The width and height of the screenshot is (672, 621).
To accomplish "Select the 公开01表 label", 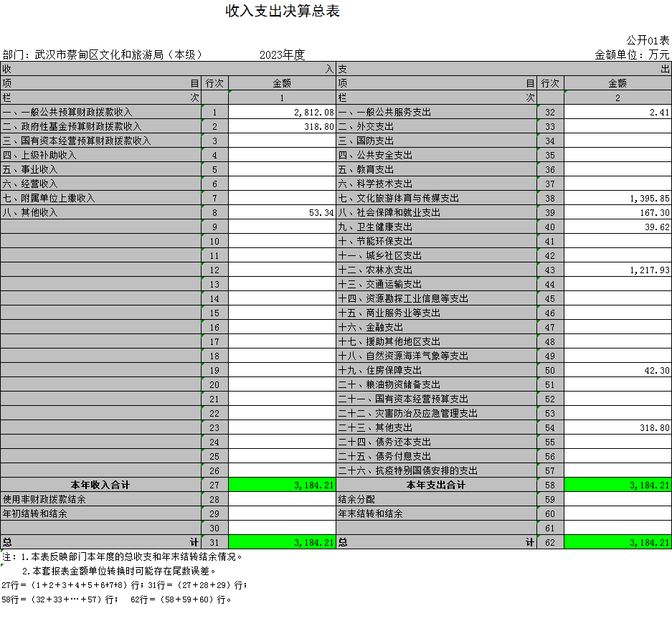I will (x=648, y=41).
